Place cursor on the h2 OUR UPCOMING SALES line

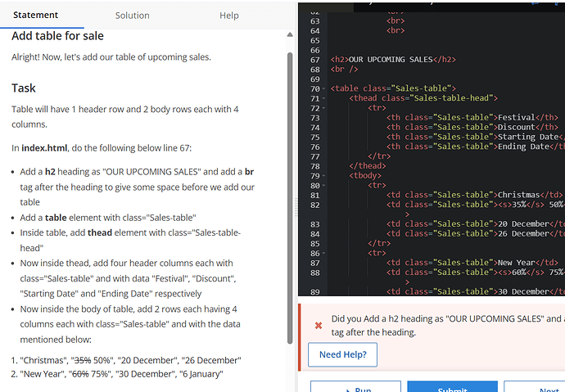[x=393, y=60]
